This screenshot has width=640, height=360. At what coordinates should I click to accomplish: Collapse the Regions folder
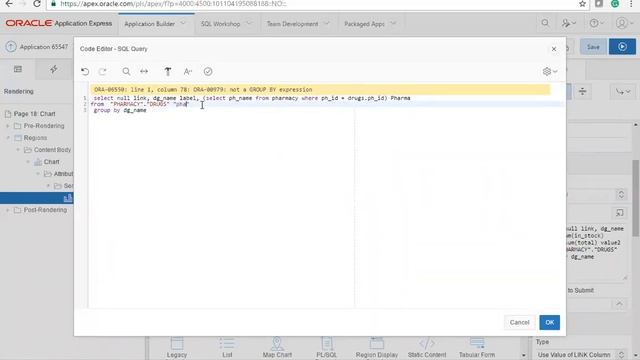tap(8, 138)
